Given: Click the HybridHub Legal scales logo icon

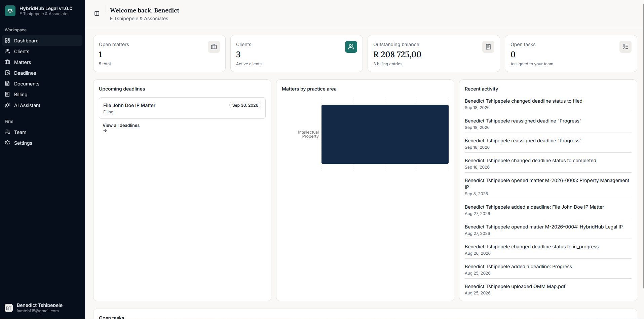Looking at the screenshot, I should (10, 11).
